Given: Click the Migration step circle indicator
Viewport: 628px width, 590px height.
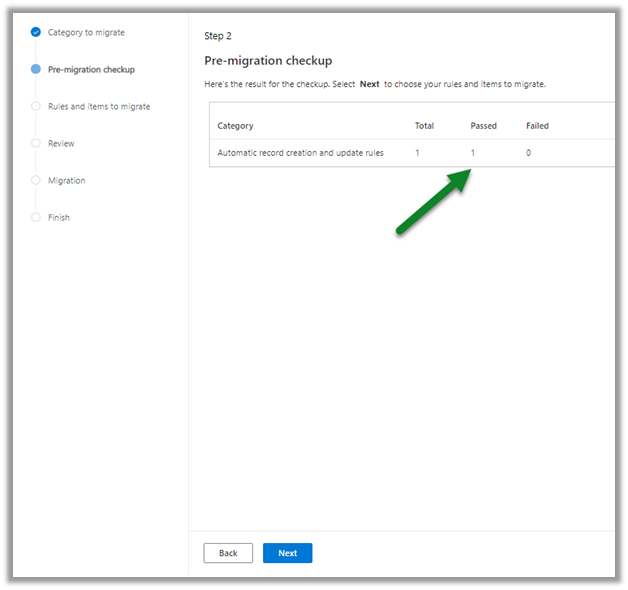Looking at the screenshot, I should coord(36,180).
